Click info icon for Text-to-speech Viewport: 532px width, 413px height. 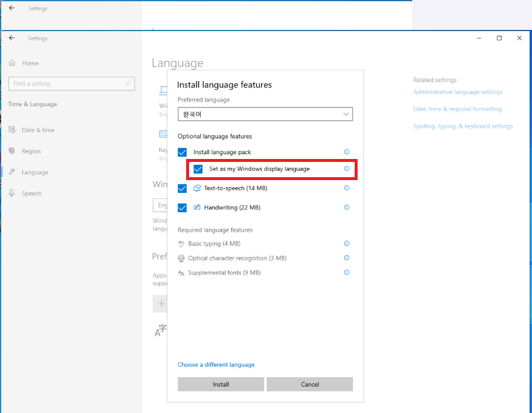346,188
